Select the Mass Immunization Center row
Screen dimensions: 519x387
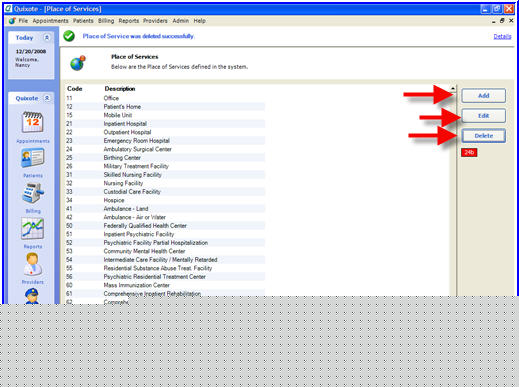point(165,285)
